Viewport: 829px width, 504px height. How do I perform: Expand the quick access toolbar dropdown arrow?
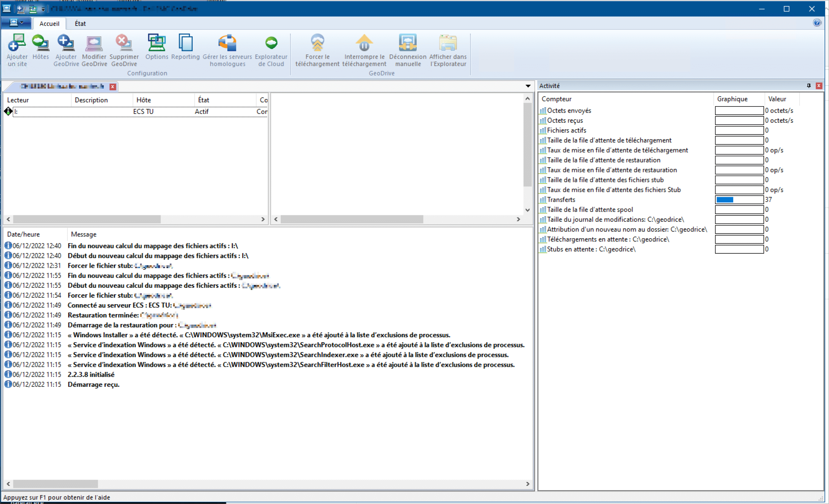pos(43,9)
